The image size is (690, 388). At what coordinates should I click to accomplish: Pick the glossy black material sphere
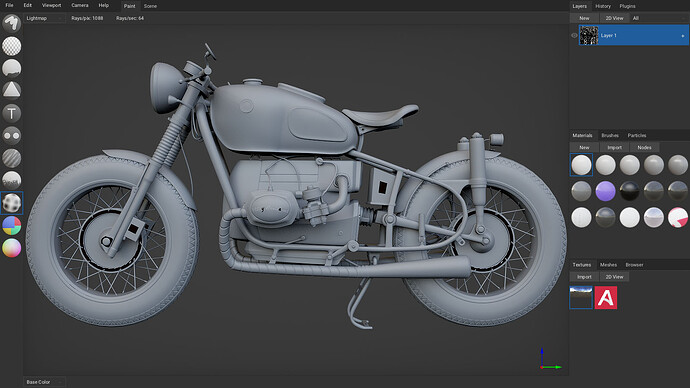click(629, 191)
